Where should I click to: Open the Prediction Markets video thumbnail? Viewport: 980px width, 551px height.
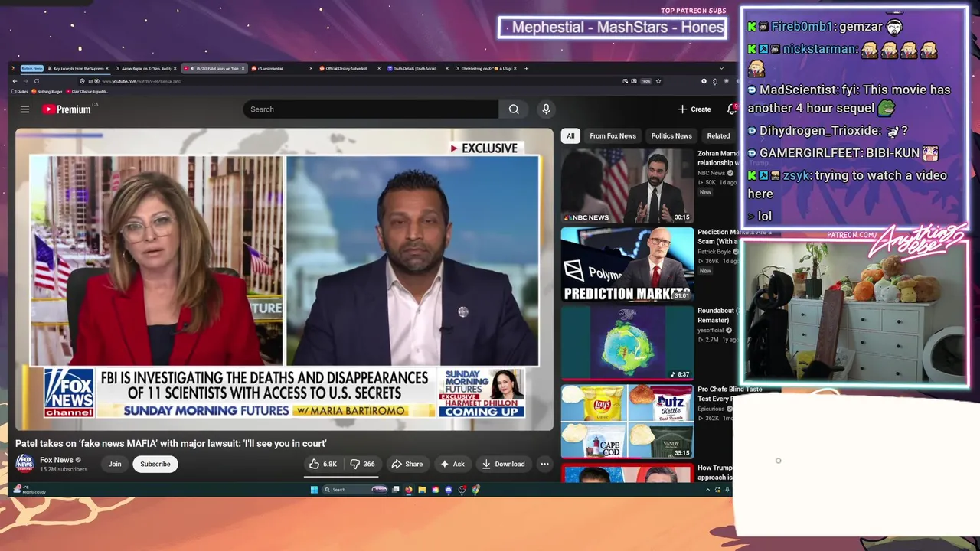pos(627,264)
